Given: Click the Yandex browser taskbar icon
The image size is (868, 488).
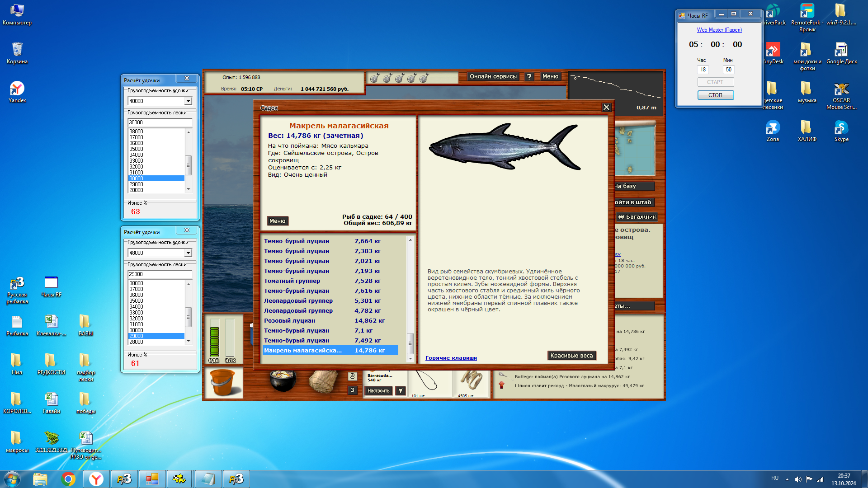Looking at the screenshot, I should tap(96, 479).
